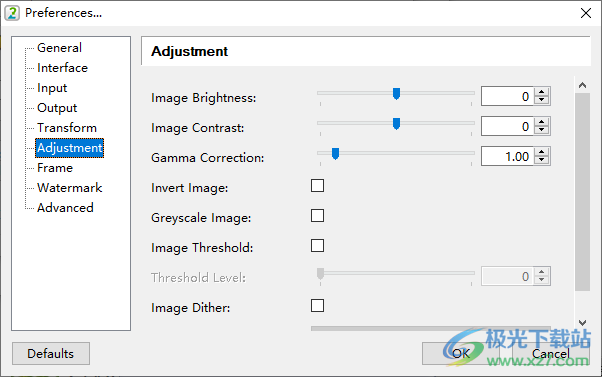The height and width of the screenshot is (377, 602).
Task: Tick the Greyscale Image checkbox
Action: point(318,216)
